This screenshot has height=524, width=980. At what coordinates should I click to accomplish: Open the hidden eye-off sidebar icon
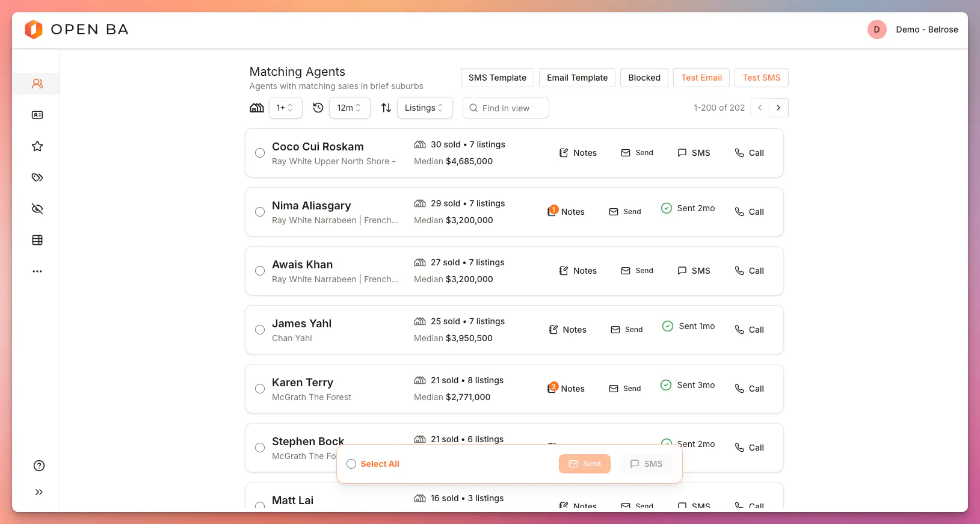click(37, 209)
